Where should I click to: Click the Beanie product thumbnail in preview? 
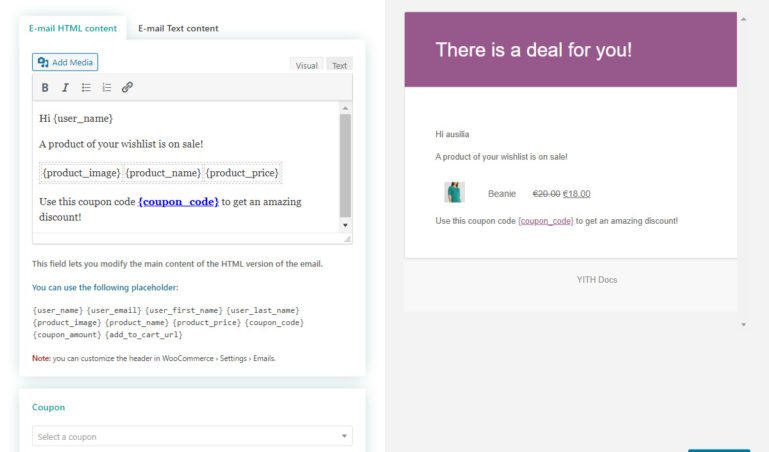coord(455,193)
